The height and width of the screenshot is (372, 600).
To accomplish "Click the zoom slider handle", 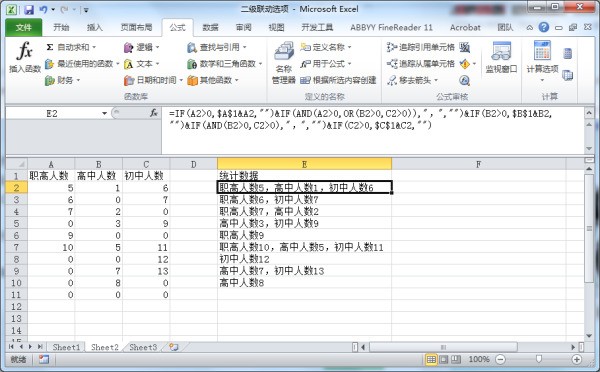I will (539, 359).
